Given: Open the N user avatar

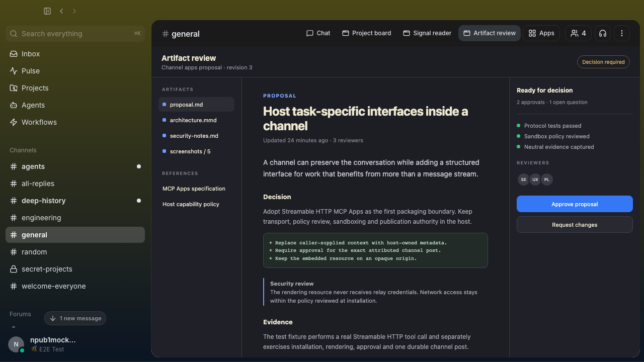Looking at the screenshot, I should (x=16, y=344).
